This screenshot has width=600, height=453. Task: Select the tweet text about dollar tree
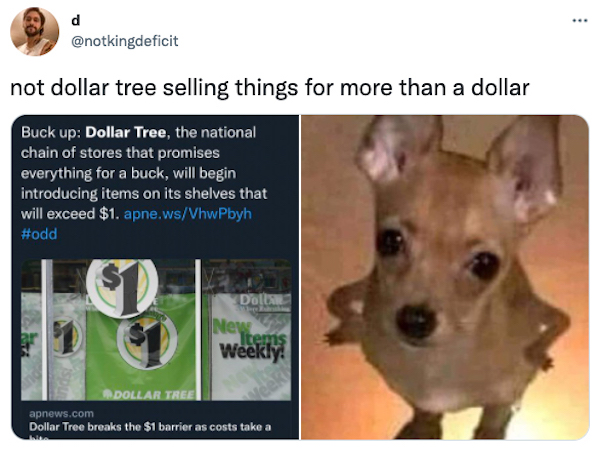click(x=270, y=88)
